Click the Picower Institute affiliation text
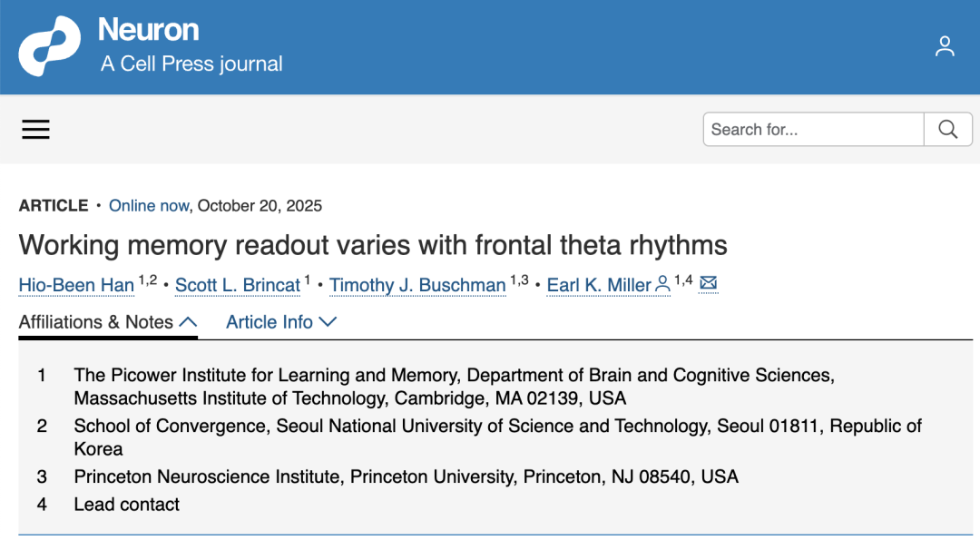The width and height of the screenshot is (980, 540). point(455,387)
